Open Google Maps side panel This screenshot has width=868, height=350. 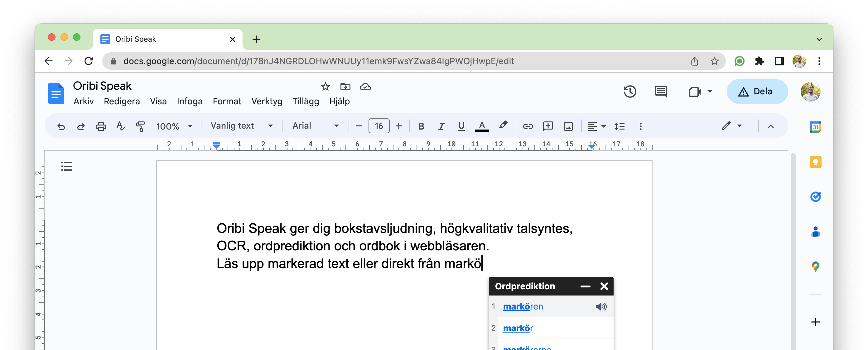(x=815, y=267)
